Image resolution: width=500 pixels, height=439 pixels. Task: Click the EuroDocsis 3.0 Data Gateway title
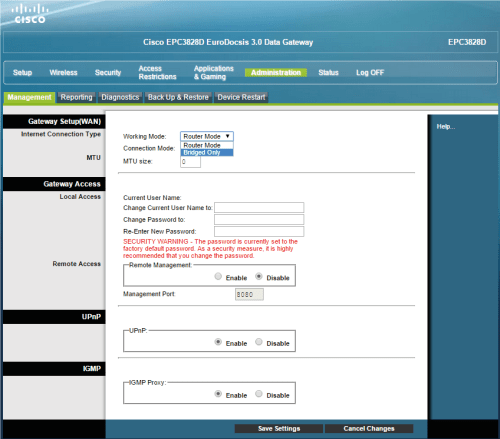tap(228, 42)
